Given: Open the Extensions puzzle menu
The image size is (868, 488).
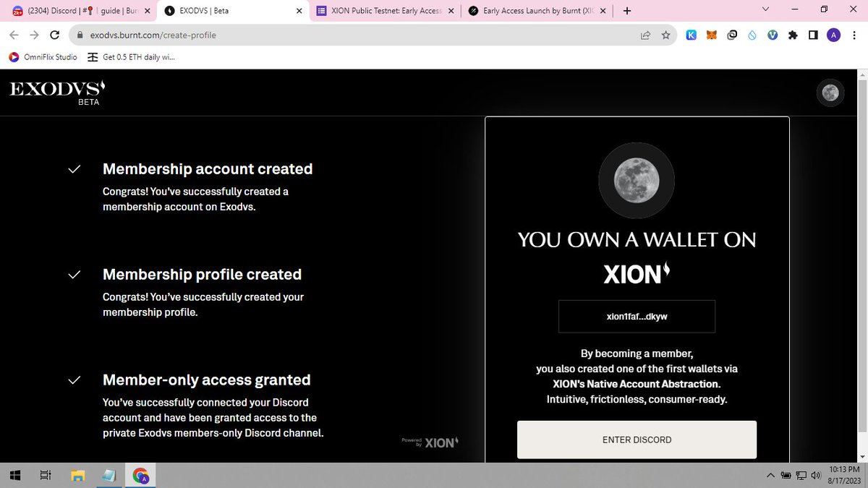Looking at the screenshot, I should click(793, 35).
